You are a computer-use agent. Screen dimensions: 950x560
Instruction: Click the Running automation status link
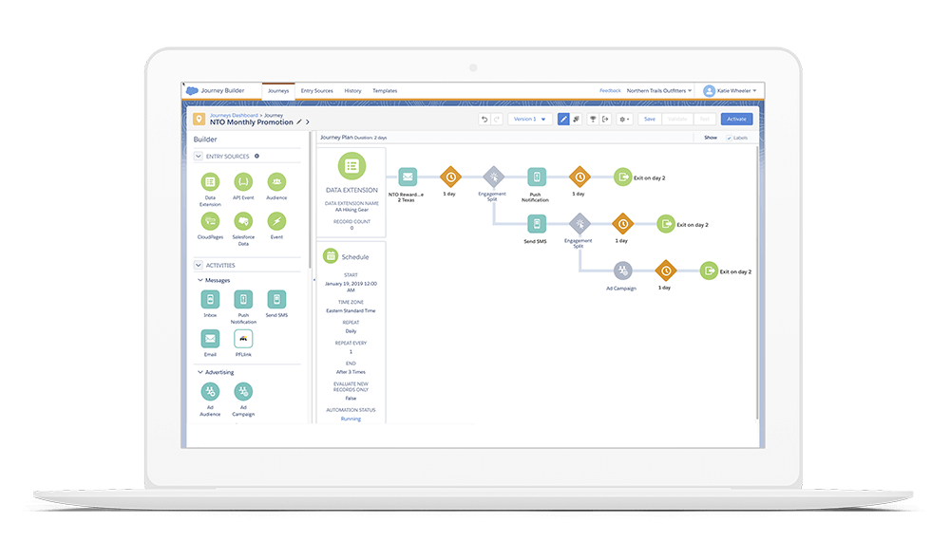(351, 419)
